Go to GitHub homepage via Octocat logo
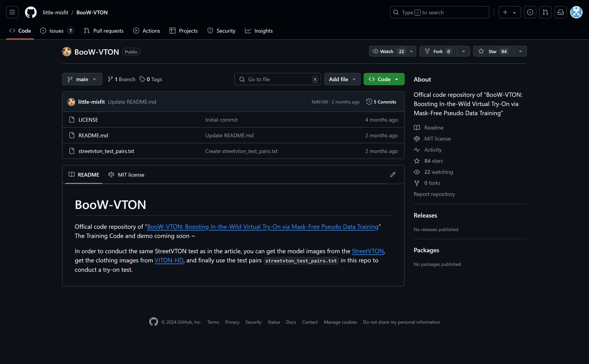The image size is (589, 364). (31, 12)
